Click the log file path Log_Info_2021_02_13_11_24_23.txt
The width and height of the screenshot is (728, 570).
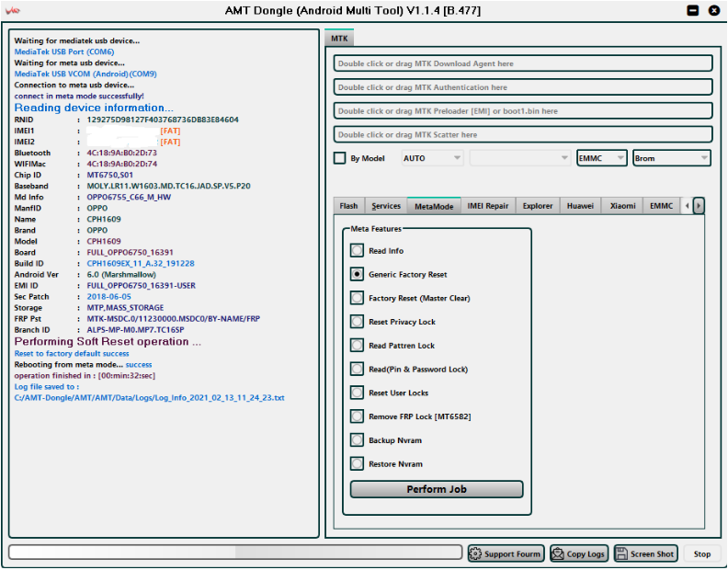[x=150, y=398]
